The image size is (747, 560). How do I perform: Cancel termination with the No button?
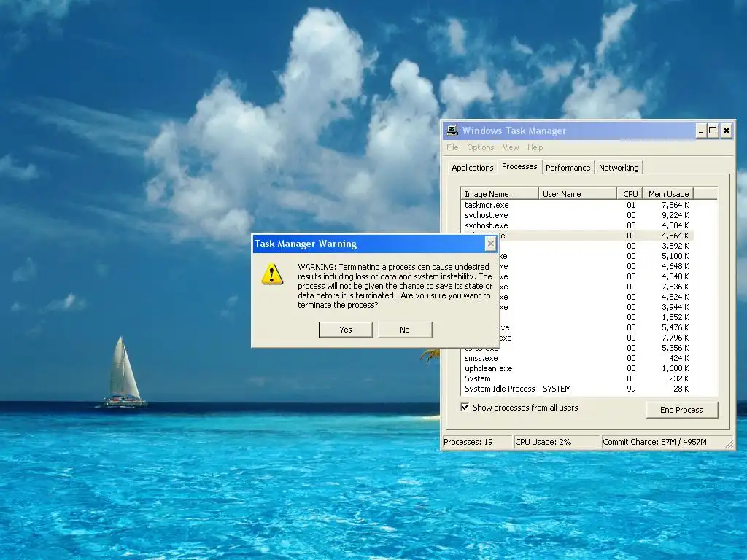pos(405,330)
